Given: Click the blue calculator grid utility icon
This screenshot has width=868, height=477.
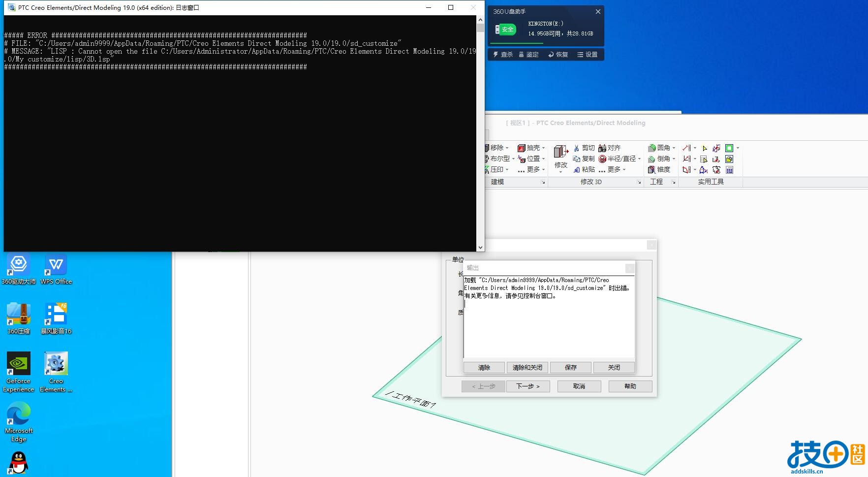Looking at the screenshot, I should coord(729,170).
